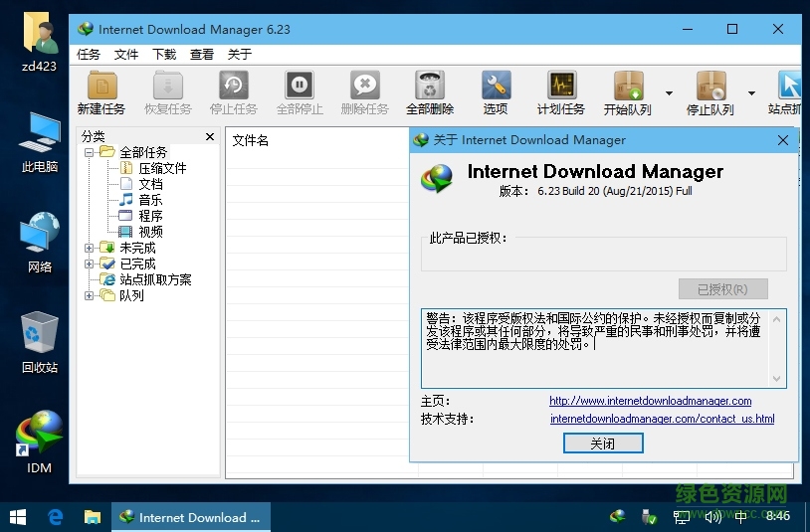Launch Edge browser from taskbar
Image resolution: width=810 pixels, height=532 pixels.
[x=56, y=517]
